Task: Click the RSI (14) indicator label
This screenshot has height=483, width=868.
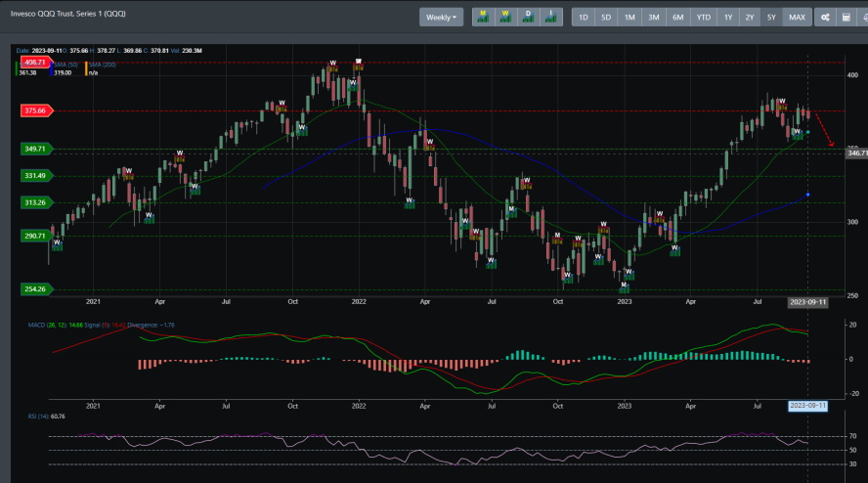Action: (x=39, y=417)
